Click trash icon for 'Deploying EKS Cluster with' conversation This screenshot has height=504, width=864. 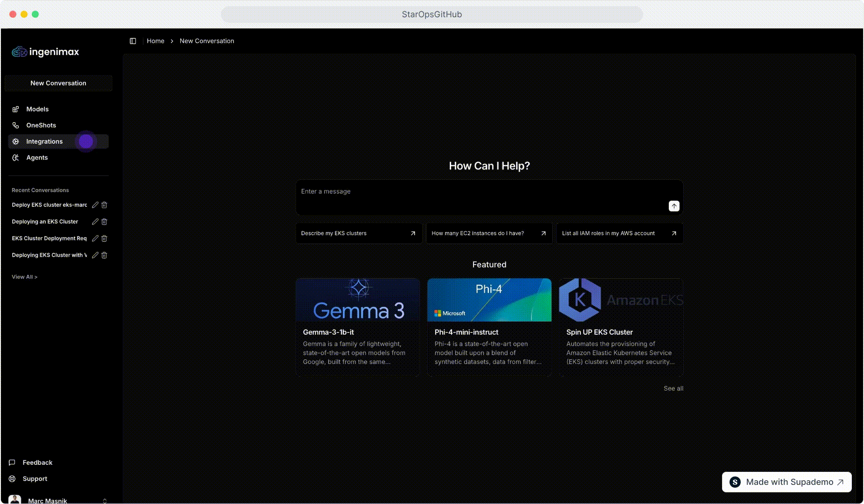pos(104,255)
